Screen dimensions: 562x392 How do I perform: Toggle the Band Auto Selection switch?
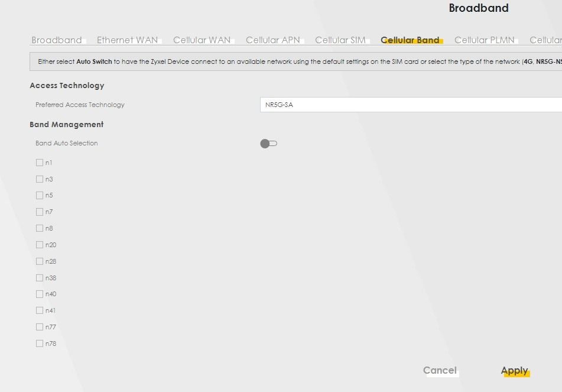click(x=268, y=144)
